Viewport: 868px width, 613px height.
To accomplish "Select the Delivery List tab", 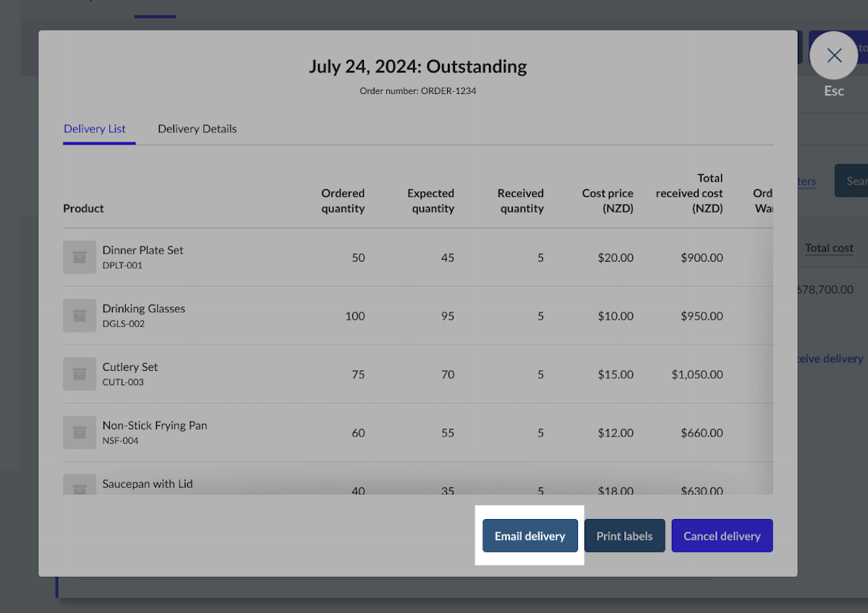I will [95, 129].
